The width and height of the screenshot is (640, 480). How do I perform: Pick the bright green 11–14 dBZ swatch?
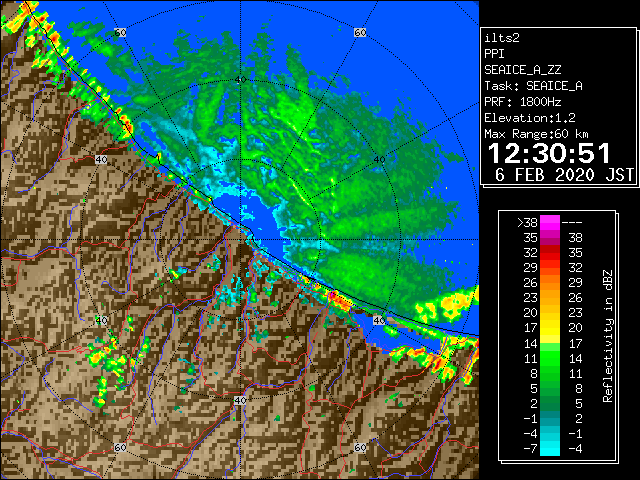550,358
